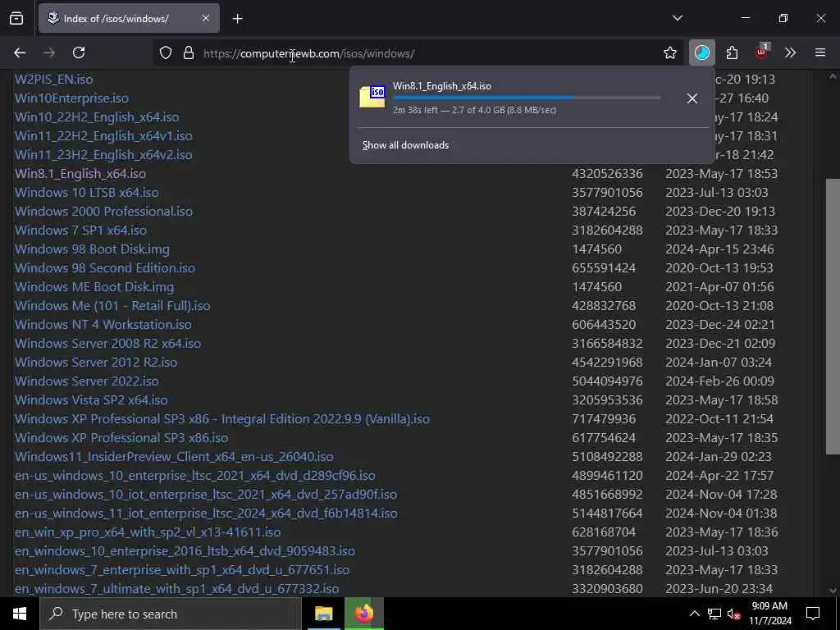Download en_windows_7_ultimate_with_sp1 iso
The height and width of the screenshot is (630, 840).
click(177, 588)
